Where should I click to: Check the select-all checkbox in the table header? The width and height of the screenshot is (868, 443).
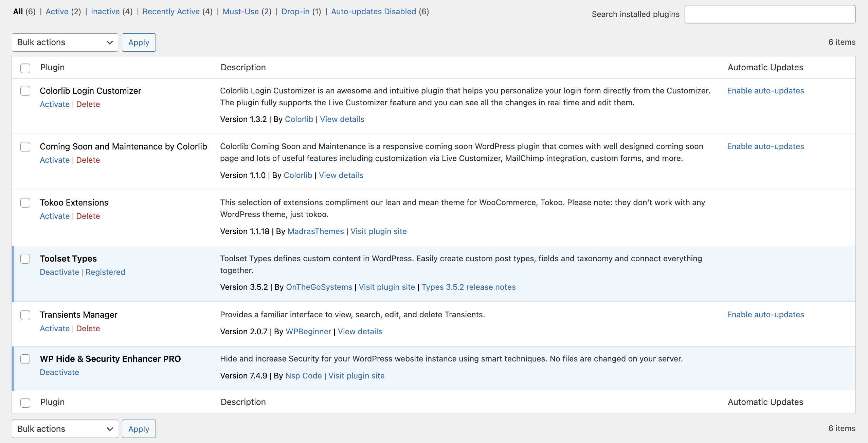point(25,68)
